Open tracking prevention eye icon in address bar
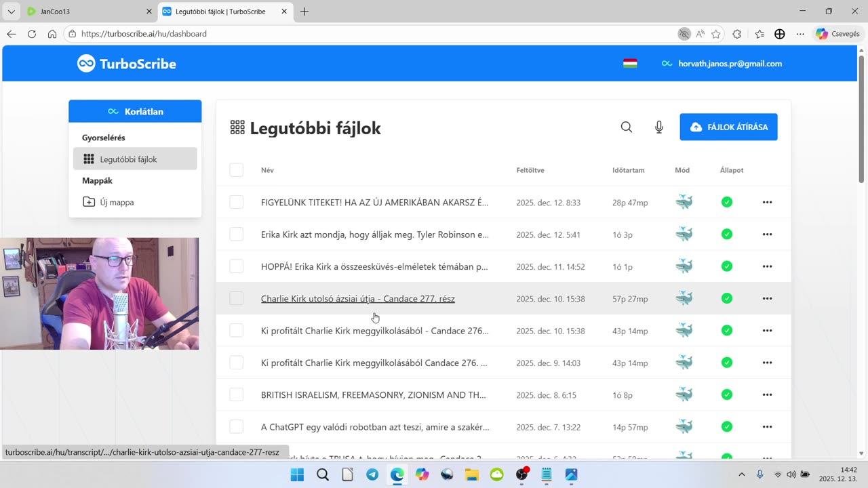This screenshot has width=868, height=488. point(684,34)
